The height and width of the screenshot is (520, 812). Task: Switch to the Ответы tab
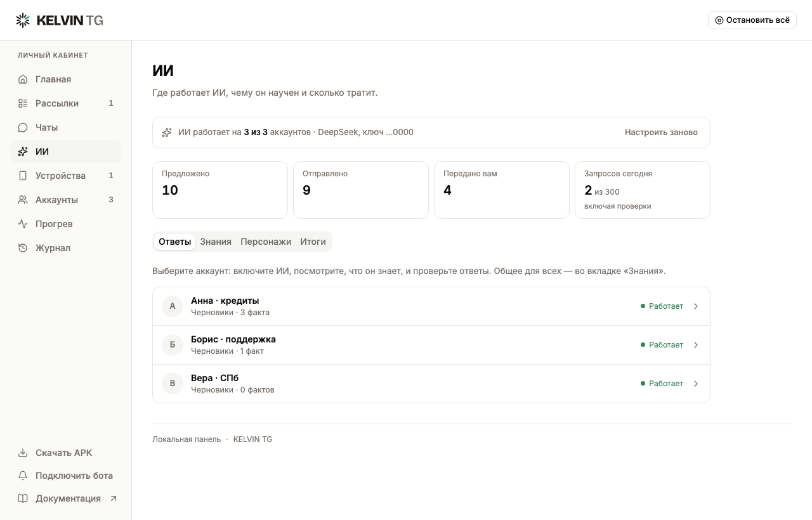coord(175,242)
